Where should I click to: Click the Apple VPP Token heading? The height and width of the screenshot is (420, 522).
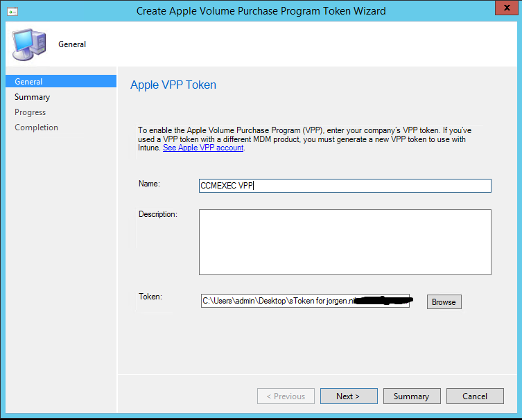(x=173, y=85)
